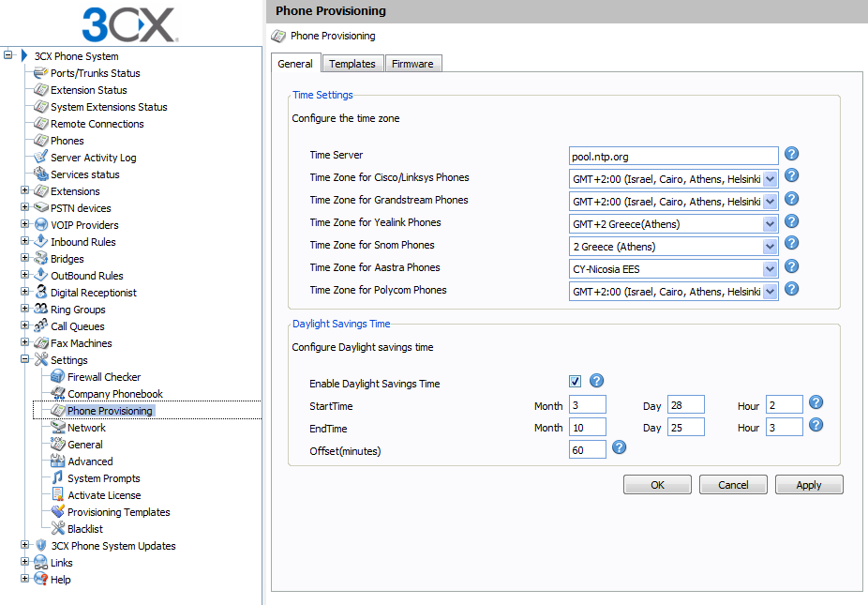Click the Firewall Checker icon
This screenshot has width=868, height=605.
click(x=57, y=377)
